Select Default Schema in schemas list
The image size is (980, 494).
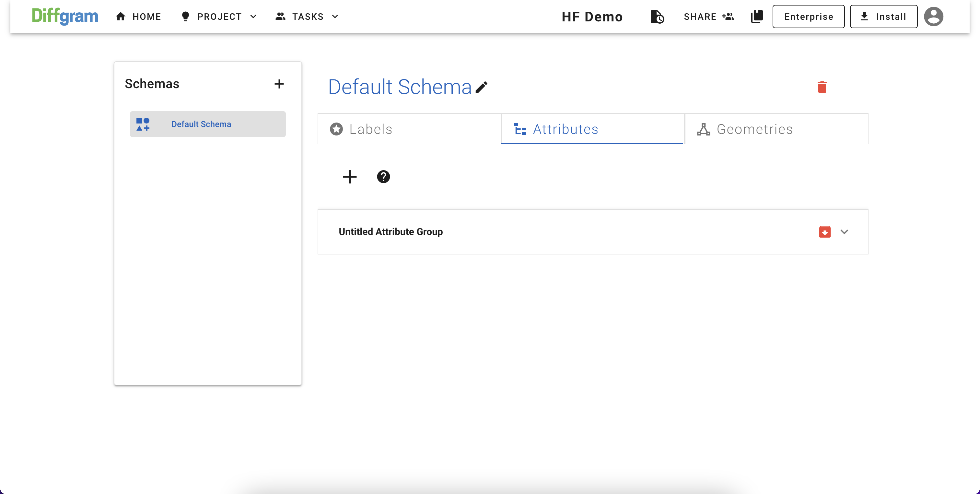tap(208, 124)
